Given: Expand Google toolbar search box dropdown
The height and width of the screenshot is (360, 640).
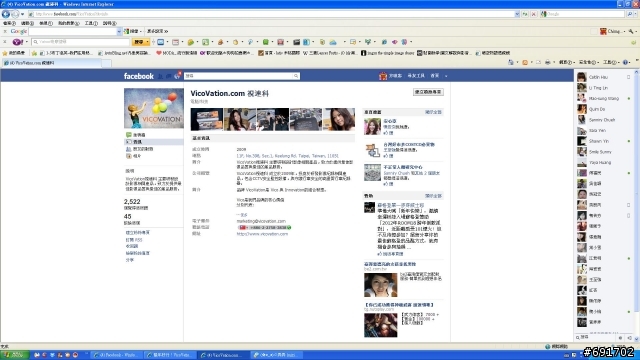Looking at the screenshot, I should click(119, 31).
